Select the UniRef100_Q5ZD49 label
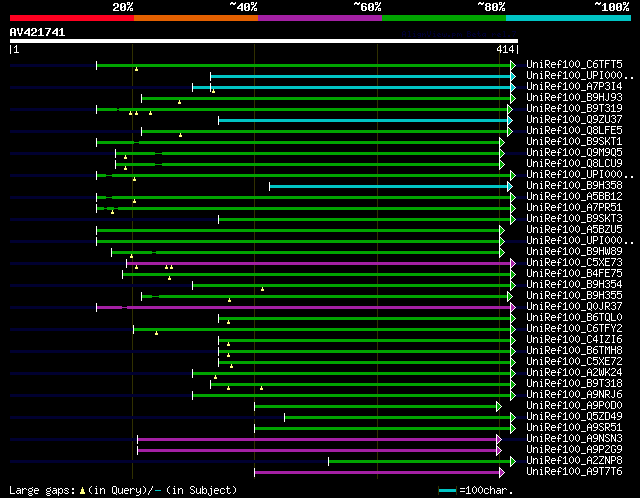640x498 pixels. (574, 417)
